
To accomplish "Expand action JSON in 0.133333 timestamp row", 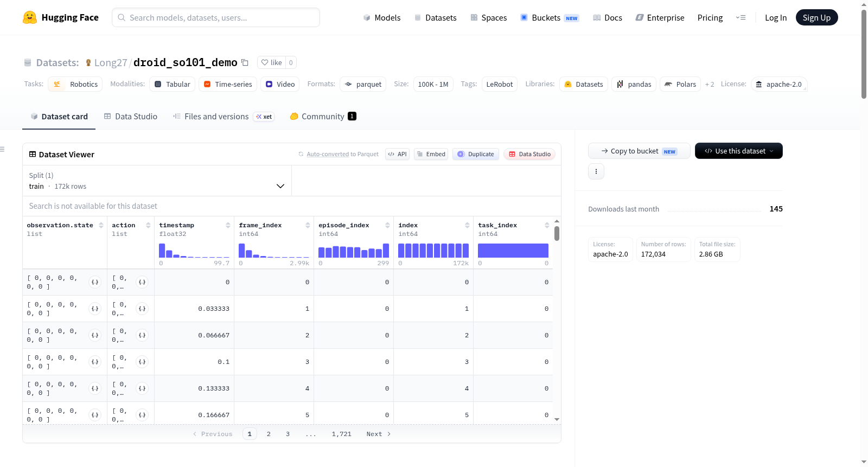I will 142,388.
